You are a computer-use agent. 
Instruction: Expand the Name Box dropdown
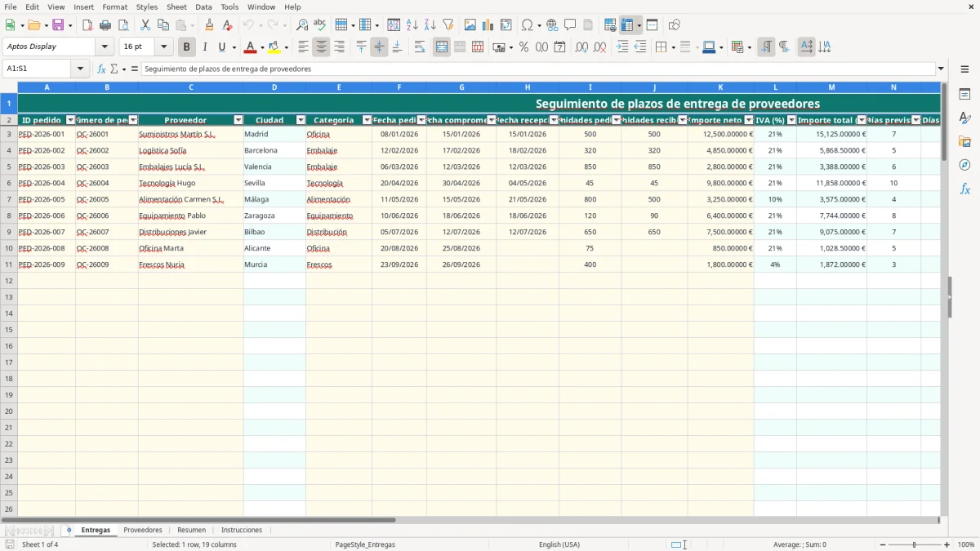[x=80, y=69]
